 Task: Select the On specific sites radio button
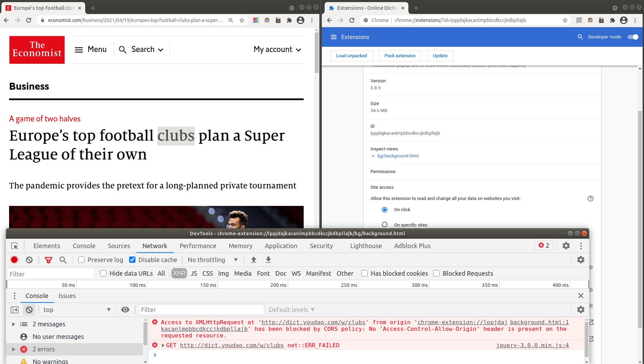click(x=385, y=224)
